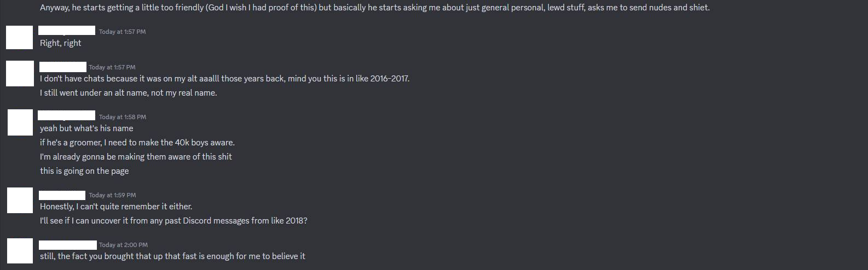
Task: Click the redacted username timestamped 1:57 PM above "I don't have chats"
Action: (x=63, y=67)
